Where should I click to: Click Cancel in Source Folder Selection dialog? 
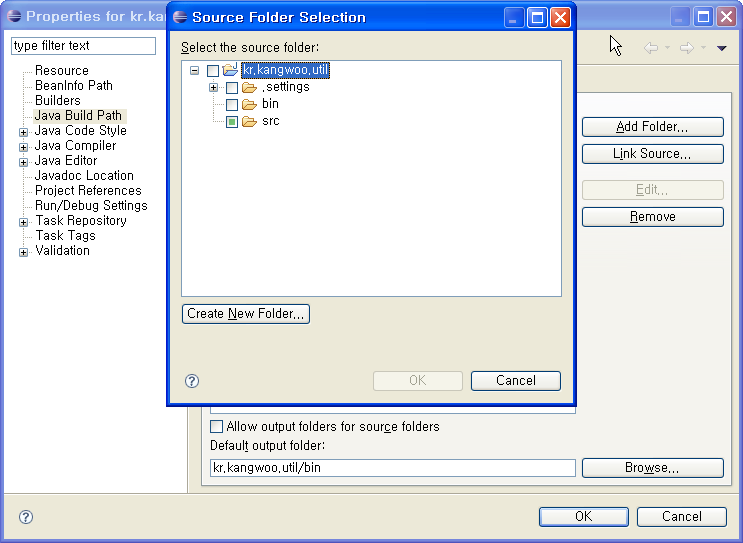516,381
